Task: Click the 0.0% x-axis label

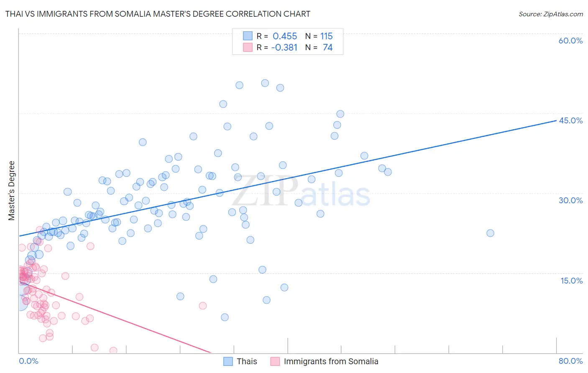Action: 28,361
